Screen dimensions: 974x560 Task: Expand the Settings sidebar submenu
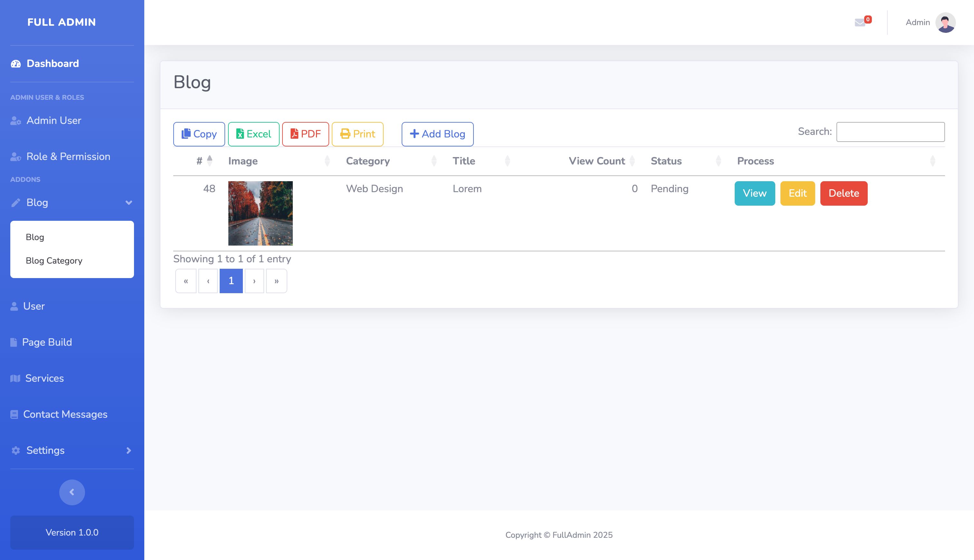click(x=129, y=450)
